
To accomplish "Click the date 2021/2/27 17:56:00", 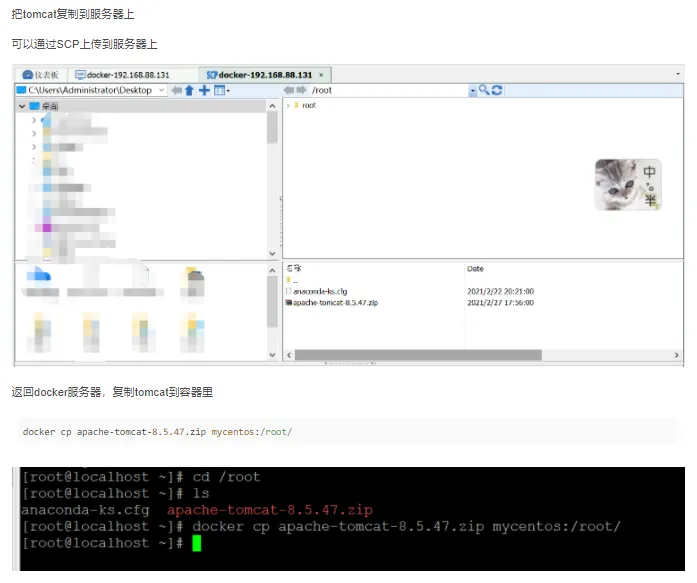I will click(500, 303).
